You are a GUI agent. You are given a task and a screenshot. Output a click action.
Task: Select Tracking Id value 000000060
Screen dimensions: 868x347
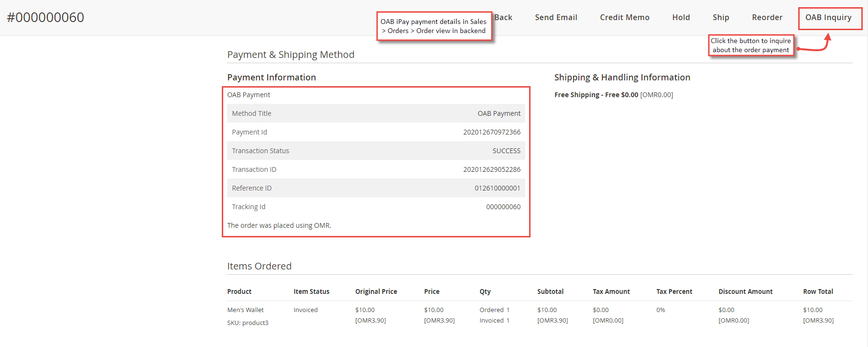tap(503, 207)
